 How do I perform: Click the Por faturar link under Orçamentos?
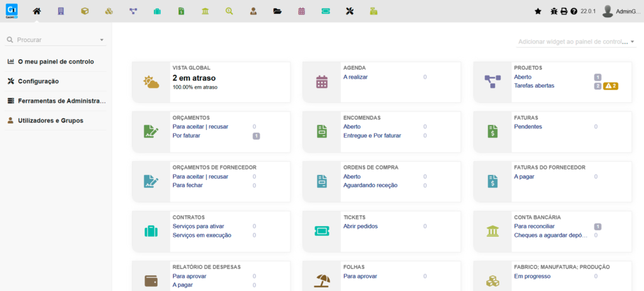point(186,135)
